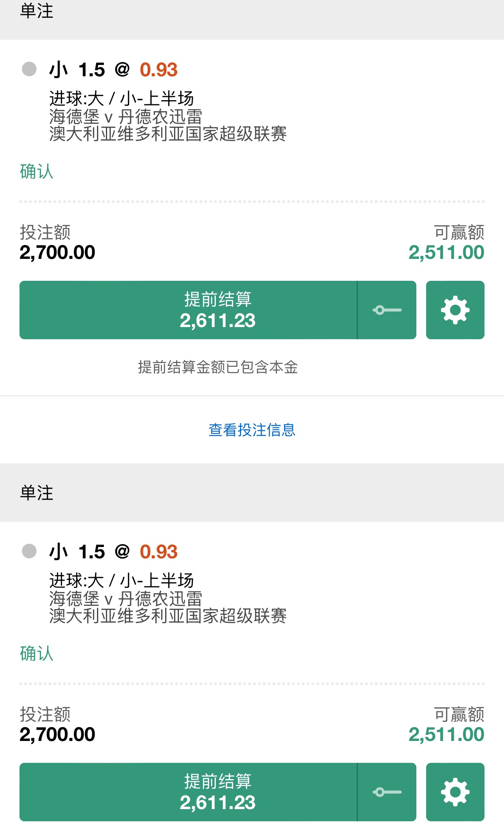The width and height of the screenshot is (504, 829).
Task: Select the grey status circle of second bet
Action: (29, 551)
